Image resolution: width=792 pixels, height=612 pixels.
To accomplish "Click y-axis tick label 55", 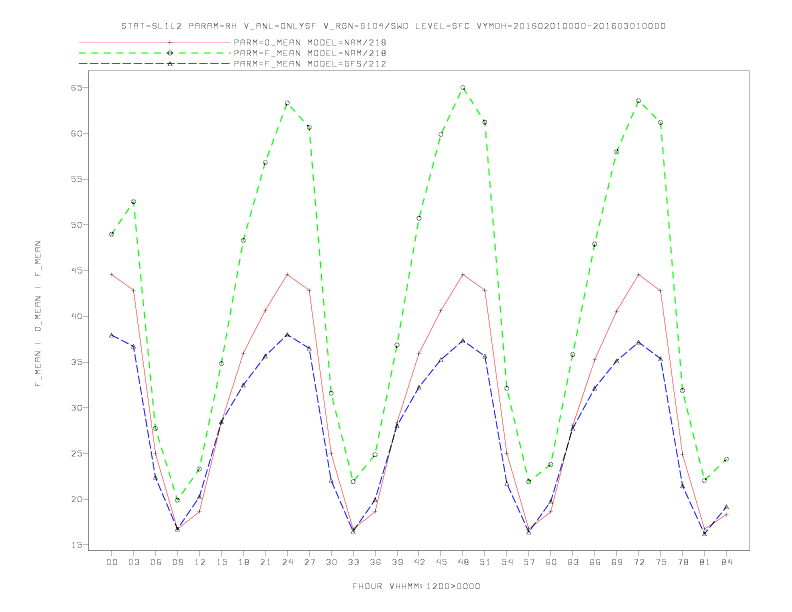I will (77, 179).
